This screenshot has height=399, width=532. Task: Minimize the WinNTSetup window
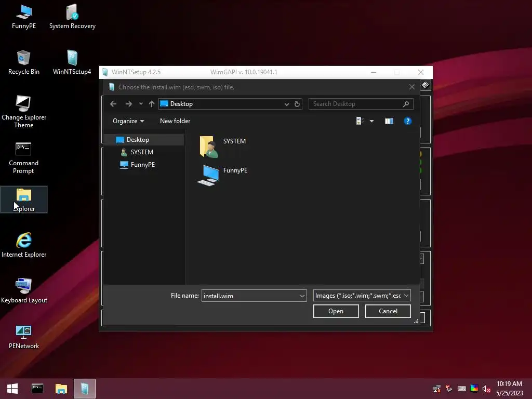click(374, 72)
